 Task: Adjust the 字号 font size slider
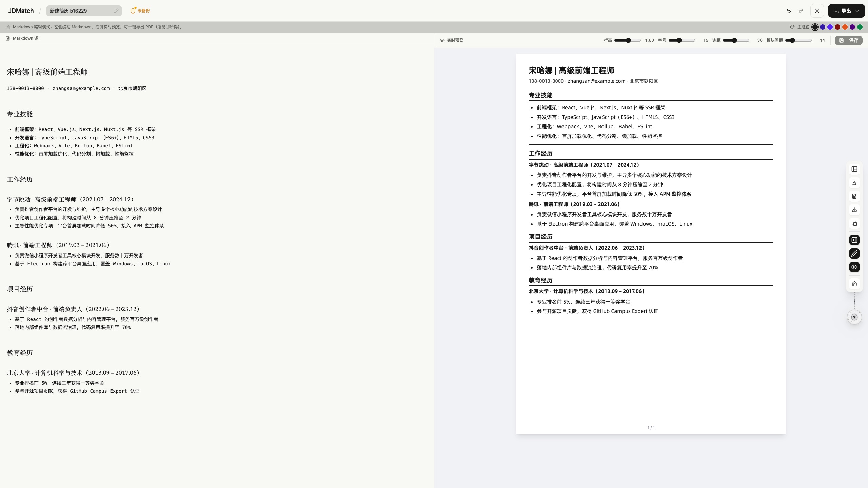point(682,40)
